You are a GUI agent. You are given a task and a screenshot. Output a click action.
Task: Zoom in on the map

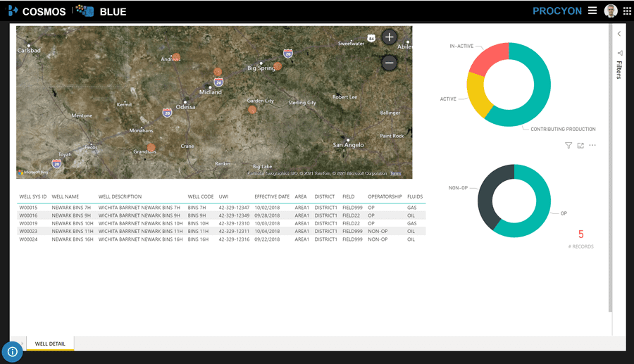pos(389,37)
